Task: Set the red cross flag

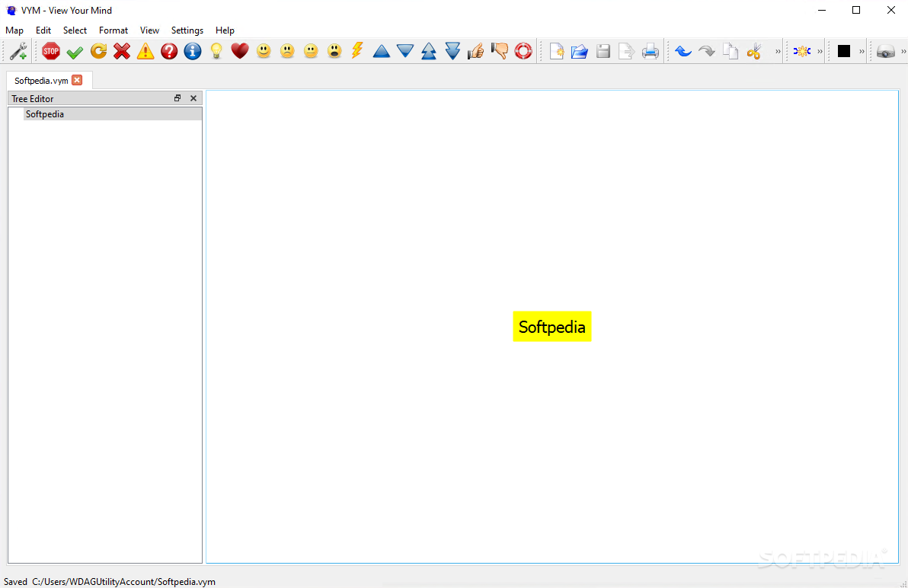Action: [122, 51]
